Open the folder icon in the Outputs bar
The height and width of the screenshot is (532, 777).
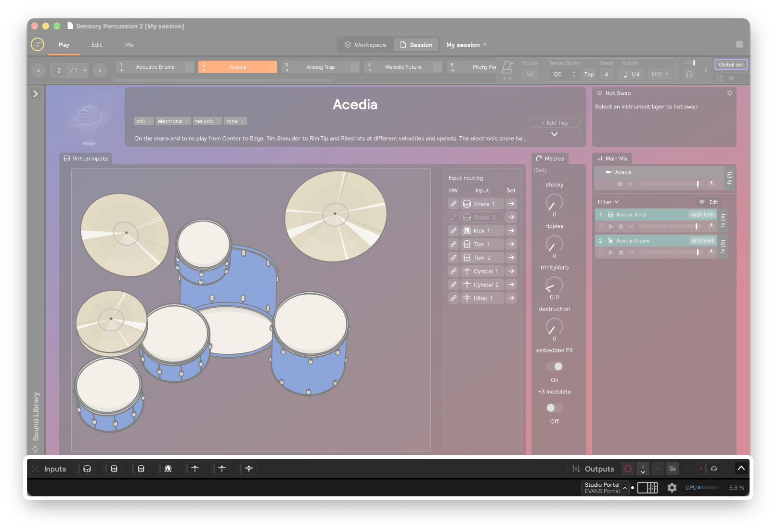(673, 469)
